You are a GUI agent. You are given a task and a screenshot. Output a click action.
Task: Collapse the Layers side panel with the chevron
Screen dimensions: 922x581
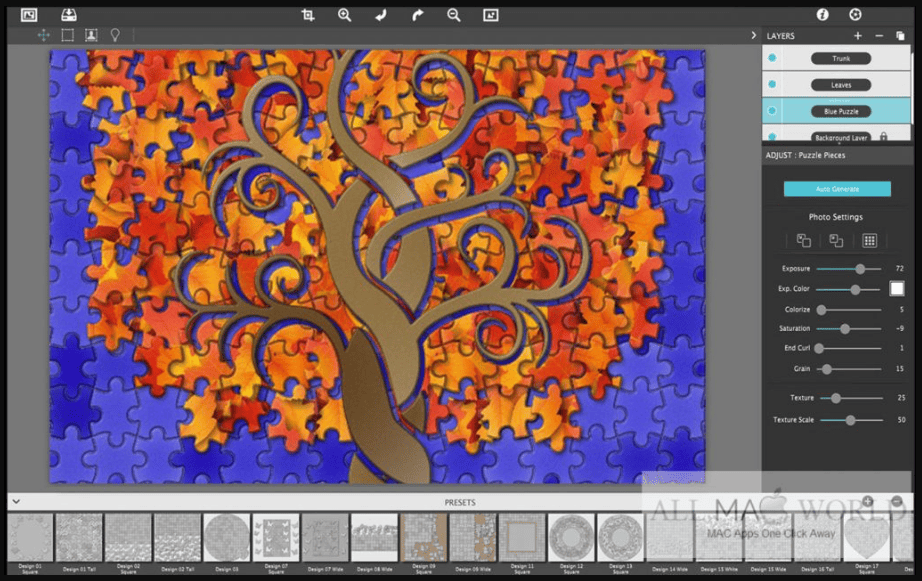pyautogui.click(x=753, y=35)
